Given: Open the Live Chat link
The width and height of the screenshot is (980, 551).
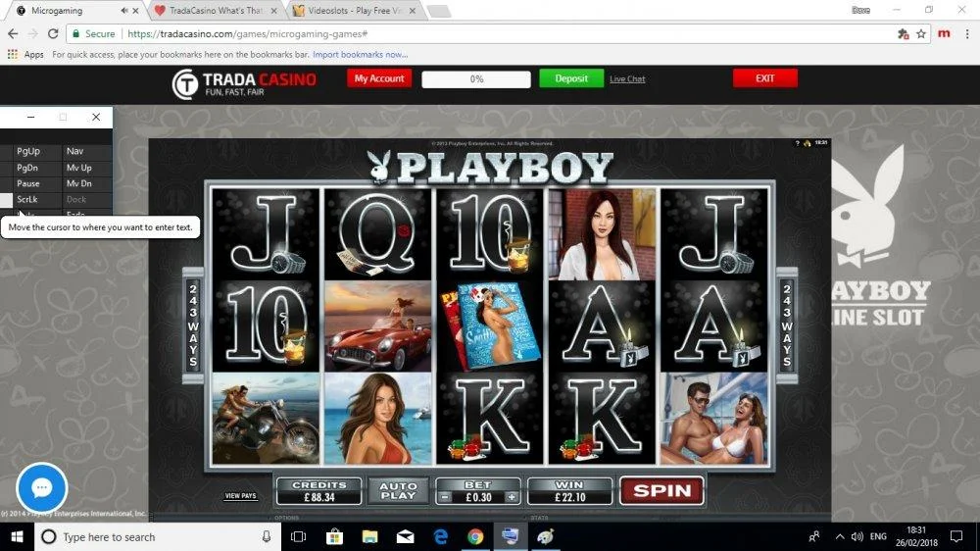Looking at the screenshot, I should tap(627, 79).
